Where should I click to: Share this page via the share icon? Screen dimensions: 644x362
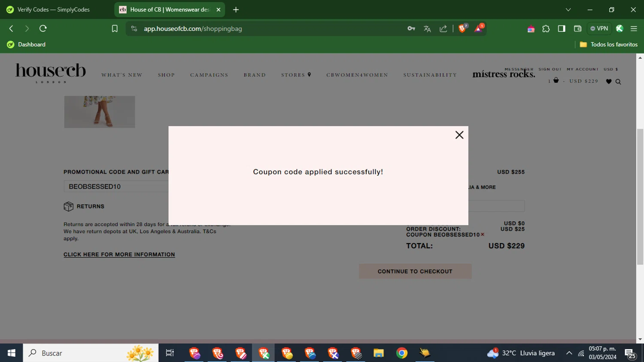443,29
